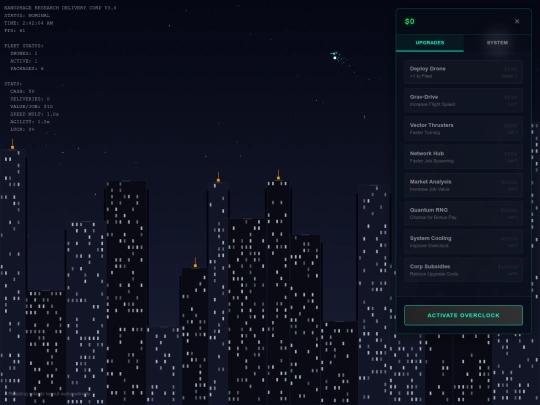This screenshot has width=540, height=405.
Task: Switch to the Upgrades tab
Action: click(430, 43)
